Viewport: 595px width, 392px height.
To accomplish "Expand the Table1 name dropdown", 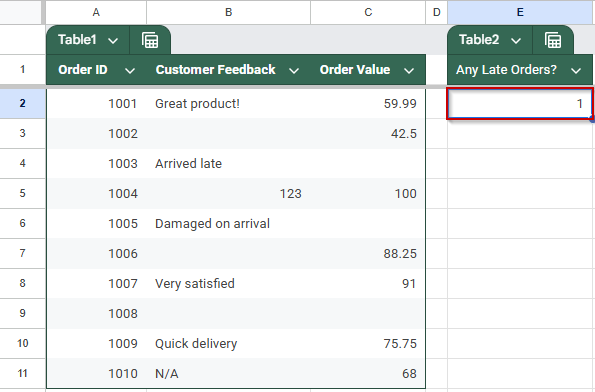I will coord(113,40).
